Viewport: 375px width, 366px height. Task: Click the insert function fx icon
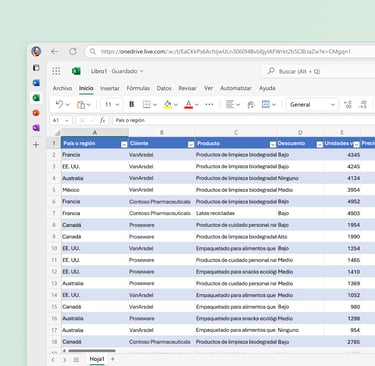pos(103,120)
